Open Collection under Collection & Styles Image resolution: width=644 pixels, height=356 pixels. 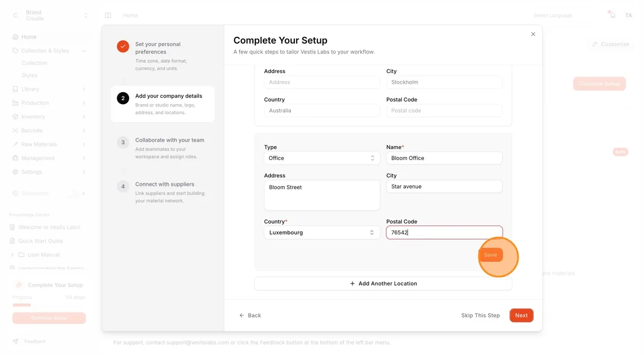click(34, 63)
